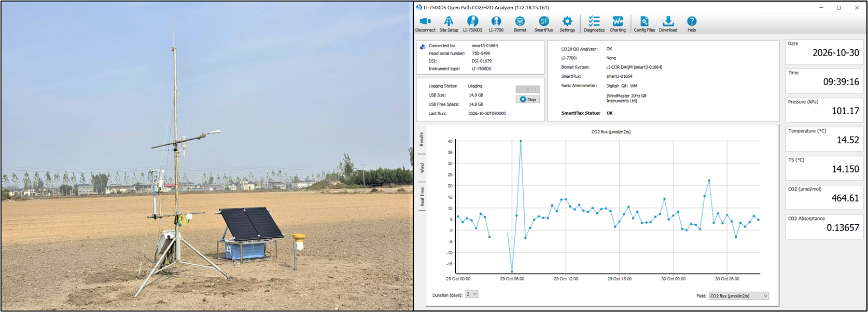Open the Help question mark icon
The height and width of the screenshot is (312, 868).
(692, 24)
